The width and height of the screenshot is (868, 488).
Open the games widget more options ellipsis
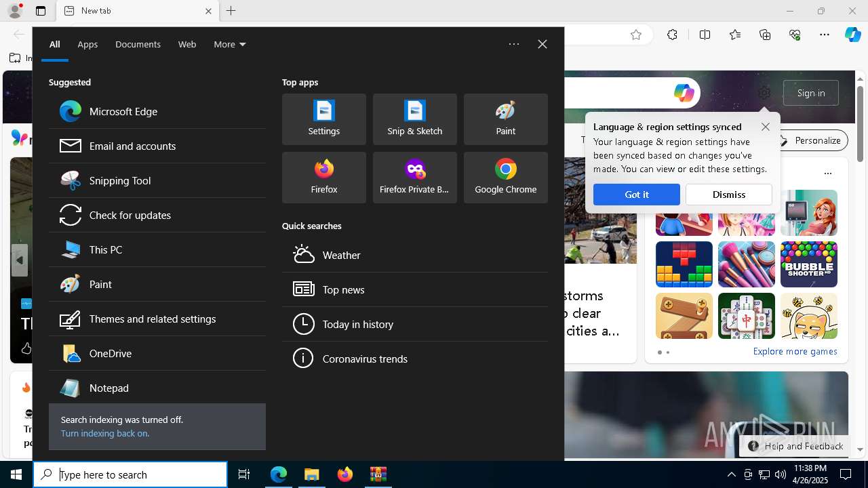pos(828,174)
